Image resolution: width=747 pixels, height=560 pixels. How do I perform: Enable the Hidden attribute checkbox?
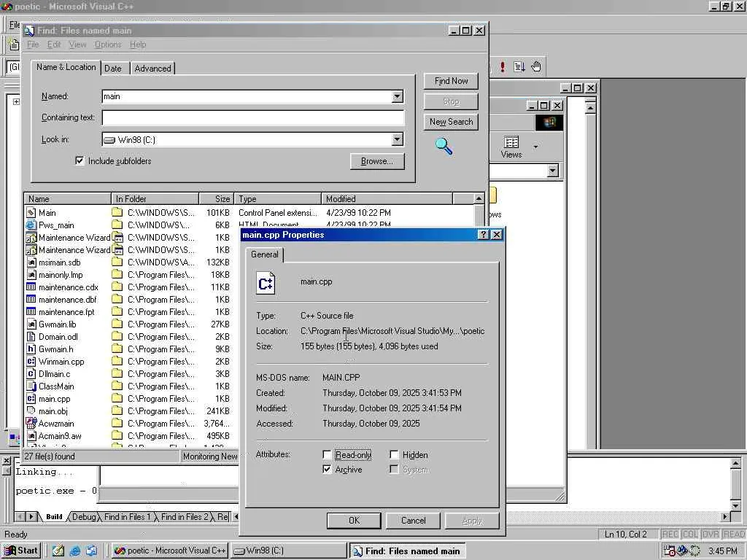click(x=394, y=455)
